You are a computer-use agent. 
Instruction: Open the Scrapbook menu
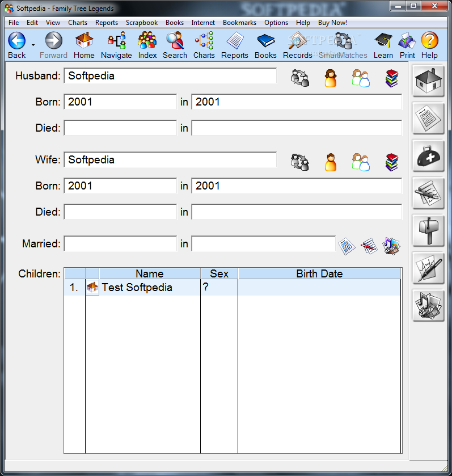pyautogui.click(x=142, y=23)
